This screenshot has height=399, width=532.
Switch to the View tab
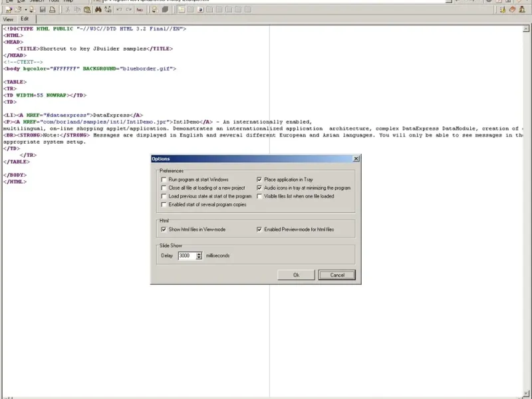coord(8,19)
